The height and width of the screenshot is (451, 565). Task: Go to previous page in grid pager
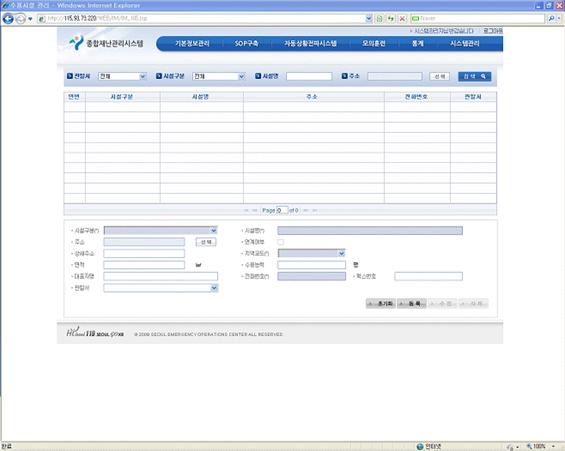pyautogui.click(x=255, y=210)
